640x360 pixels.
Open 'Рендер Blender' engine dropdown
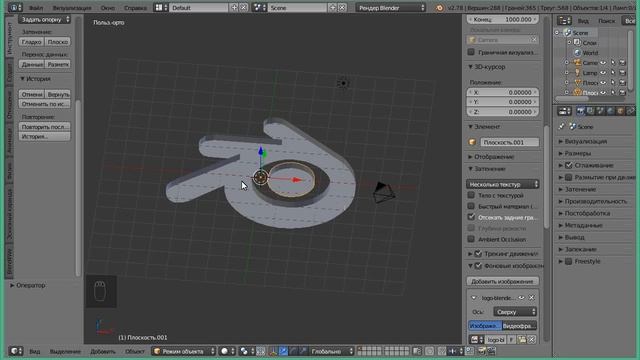(x=391, y=8)
